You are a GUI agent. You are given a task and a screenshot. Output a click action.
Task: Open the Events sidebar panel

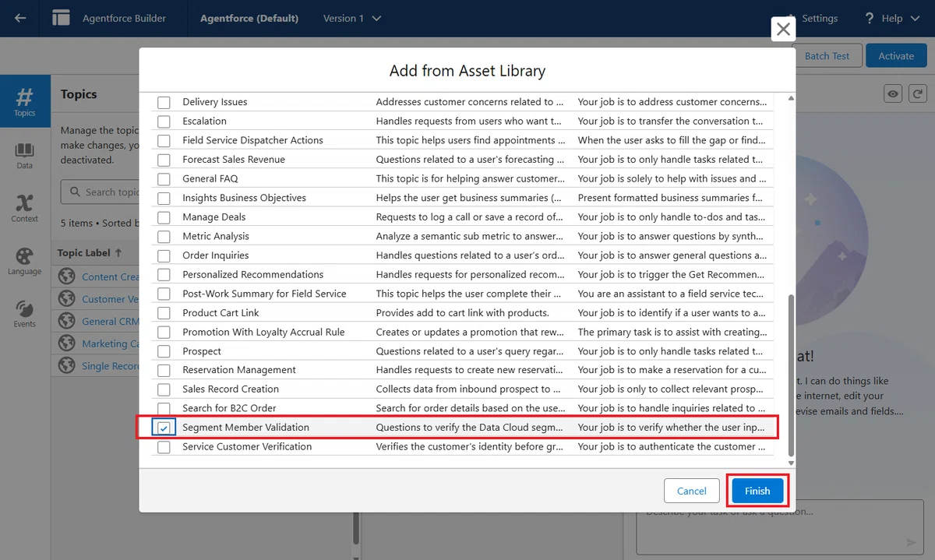25,313
